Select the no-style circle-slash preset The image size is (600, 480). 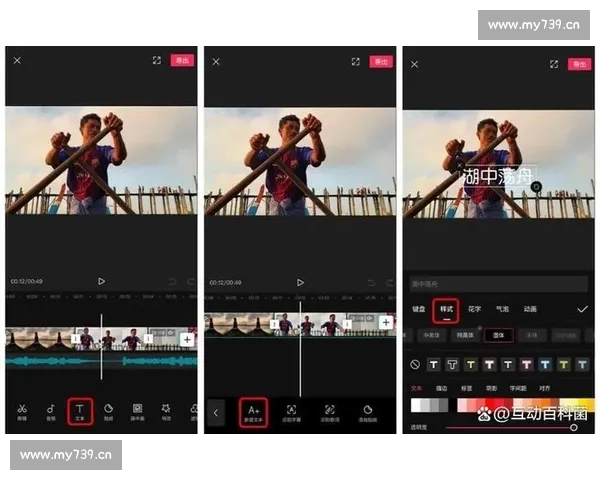[415, 365]
